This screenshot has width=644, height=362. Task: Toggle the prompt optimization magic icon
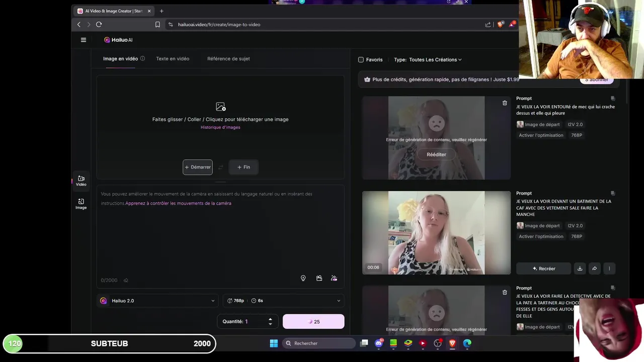334,278
